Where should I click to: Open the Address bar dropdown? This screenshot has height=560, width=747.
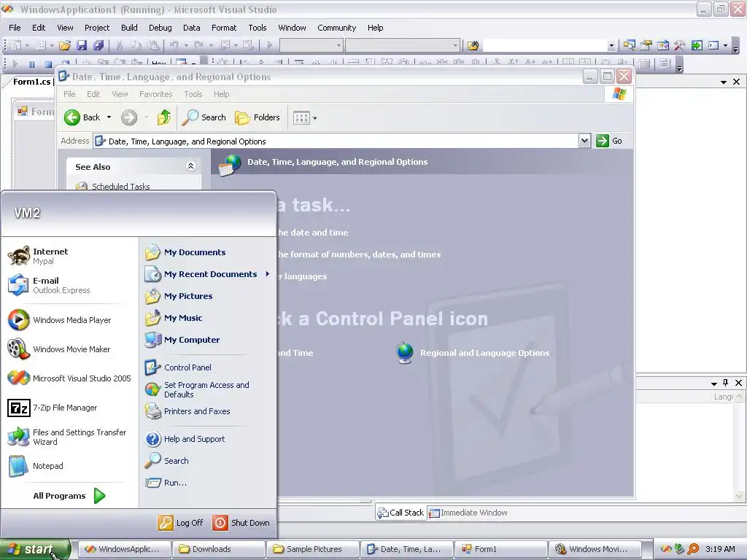[584, 141]
